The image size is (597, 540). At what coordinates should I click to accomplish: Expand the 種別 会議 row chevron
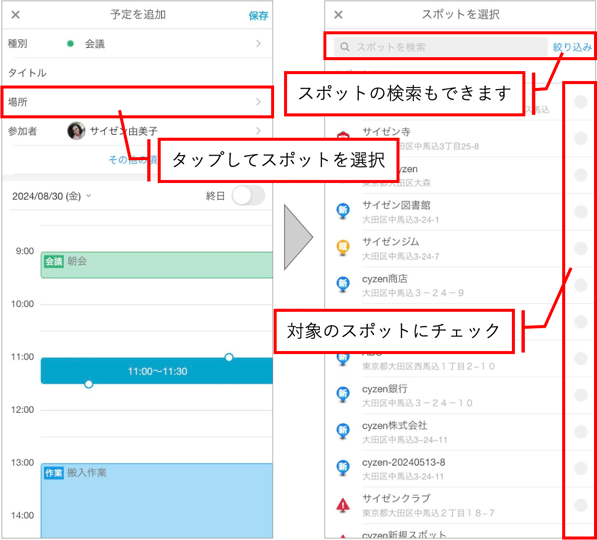click(259, 44)
